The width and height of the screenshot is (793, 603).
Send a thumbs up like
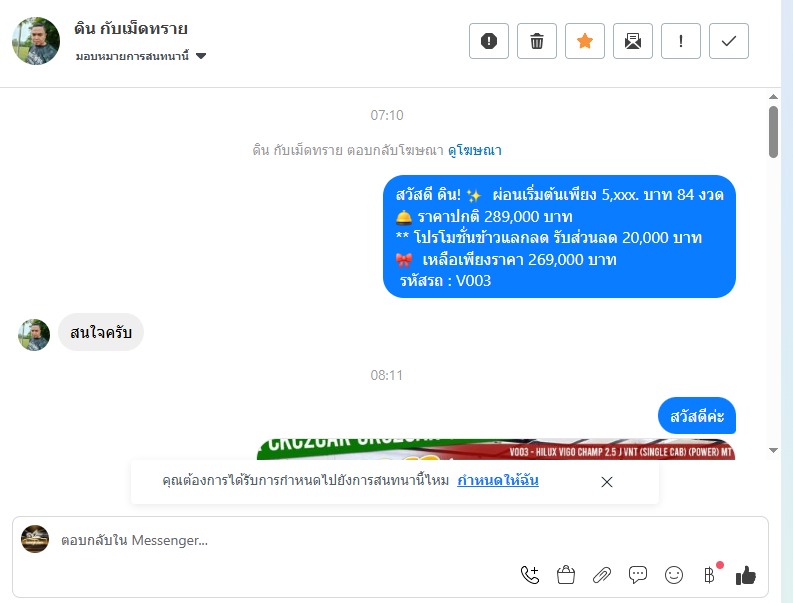[x=745, y=575]
